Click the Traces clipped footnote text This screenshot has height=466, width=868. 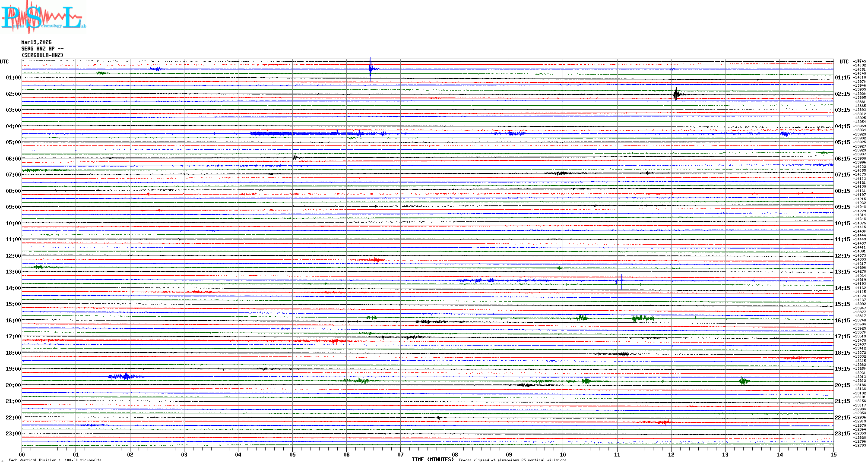tap(512, 460)
